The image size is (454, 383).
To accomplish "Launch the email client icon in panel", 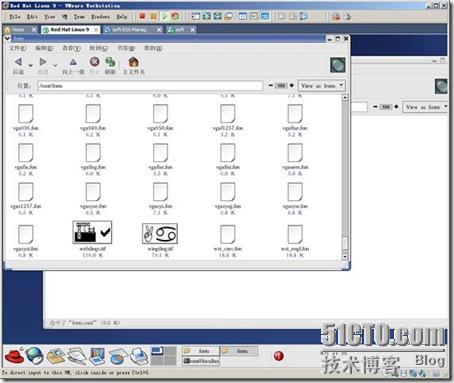I will pyautogui.click(x=56, y=356).
